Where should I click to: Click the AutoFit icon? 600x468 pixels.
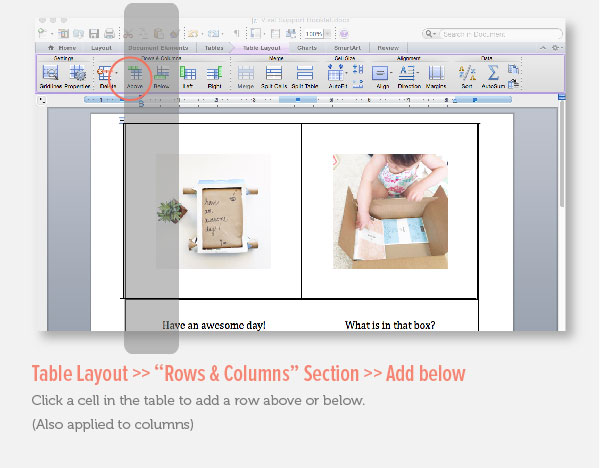(x=335, y=73)
